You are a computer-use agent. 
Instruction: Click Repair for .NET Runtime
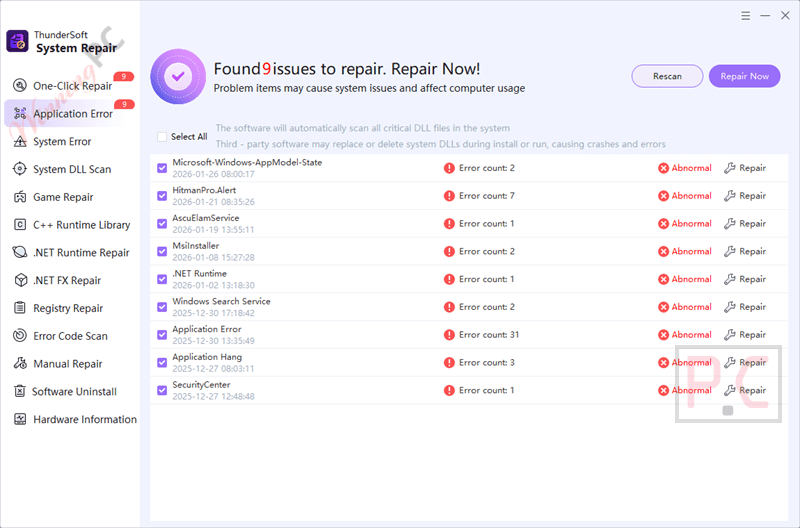(745, 279)
